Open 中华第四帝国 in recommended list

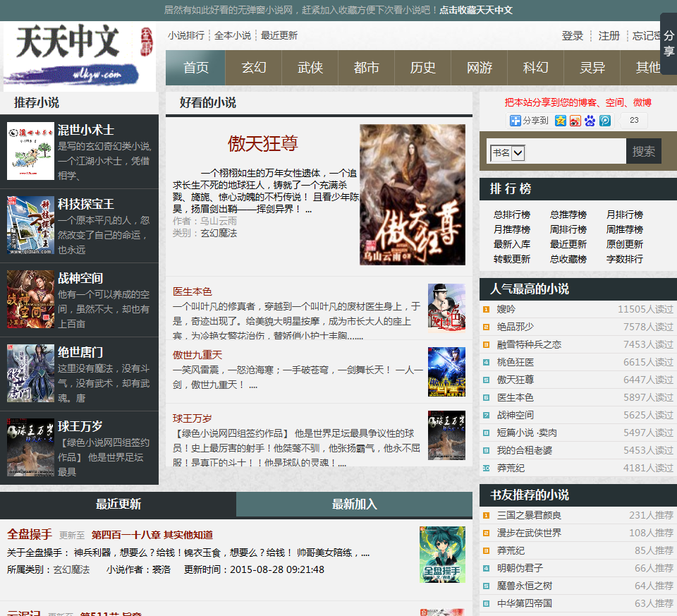click(x=524, y=603)
